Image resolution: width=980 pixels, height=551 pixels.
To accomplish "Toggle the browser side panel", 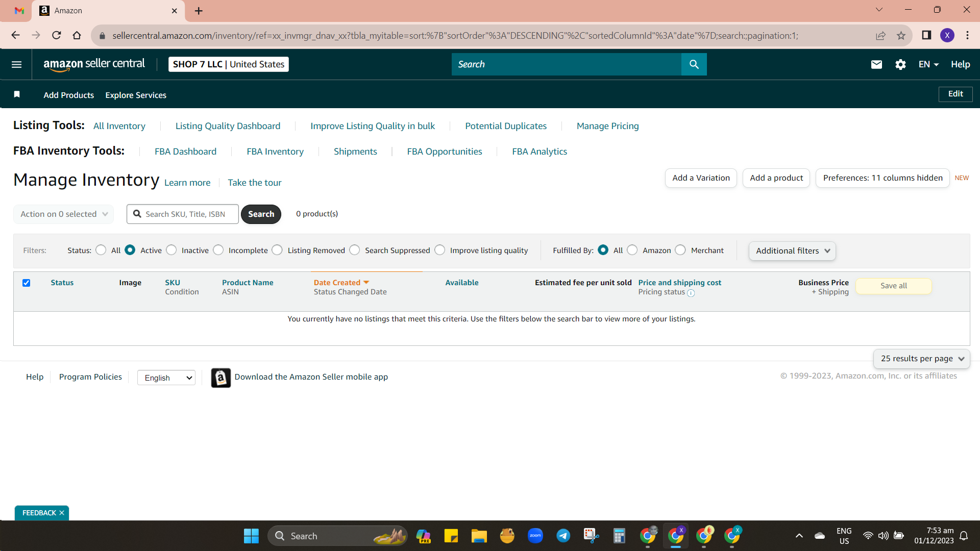I will point(926,35).
